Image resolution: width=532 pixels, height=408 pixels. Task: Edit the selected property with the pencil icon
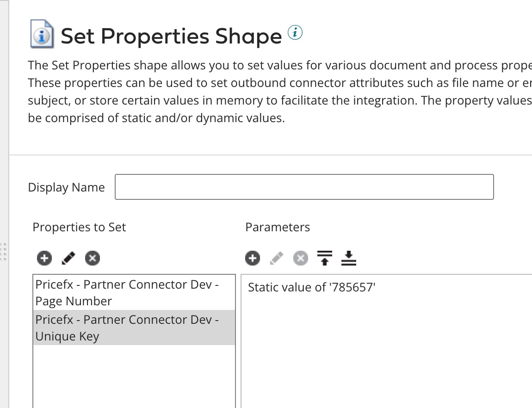click(x=68, y=258)
